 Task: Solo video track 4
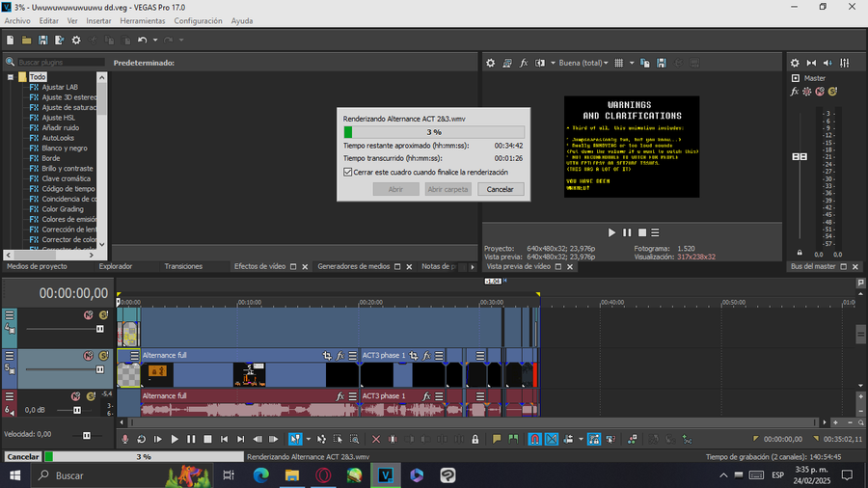click(103, 314)
